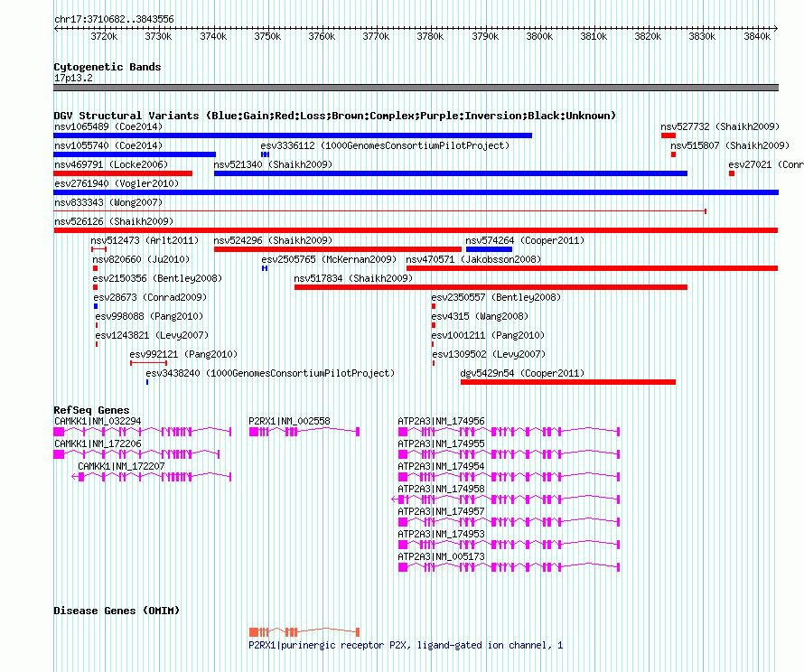Select ATP2A3|NM_174957 transcript label
804x672 pixels.
pyautogui.click(x=441, y=511)
